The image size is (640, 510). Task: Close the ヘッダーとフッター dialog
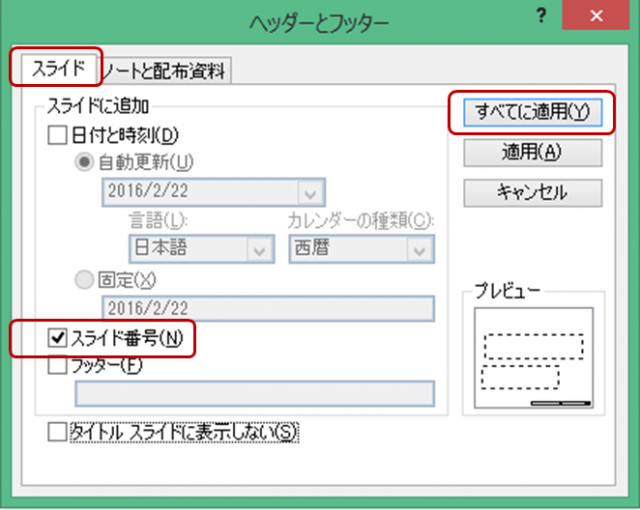coord(599,18)
